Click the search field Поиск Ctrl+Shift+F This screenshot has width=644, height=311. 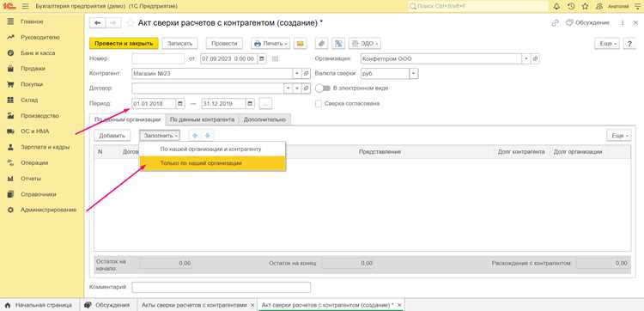(477, 7)
